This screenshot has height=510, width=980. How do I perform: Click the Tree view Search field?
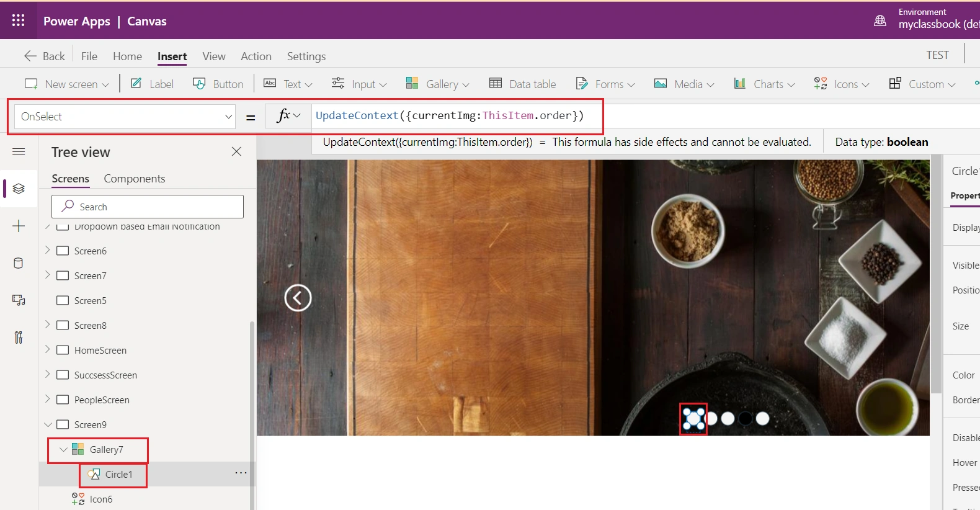point(148,207)
